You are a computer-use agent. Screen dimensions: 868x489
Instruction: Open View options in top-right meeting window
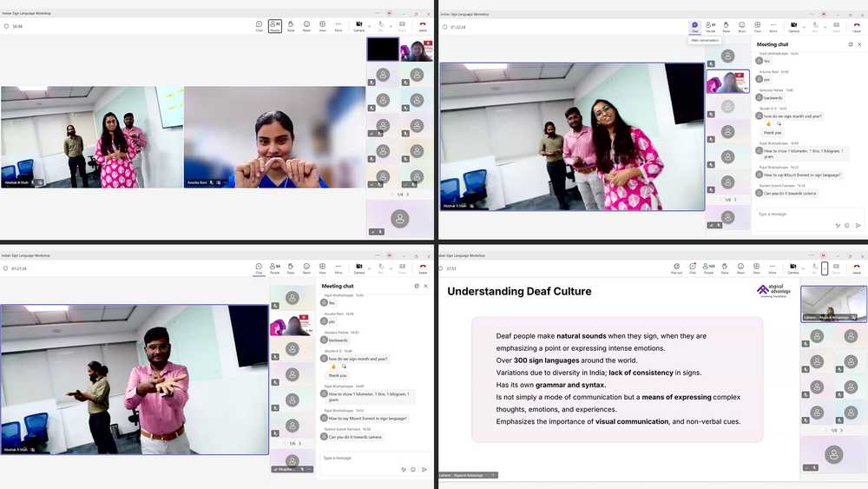(757, 27)
